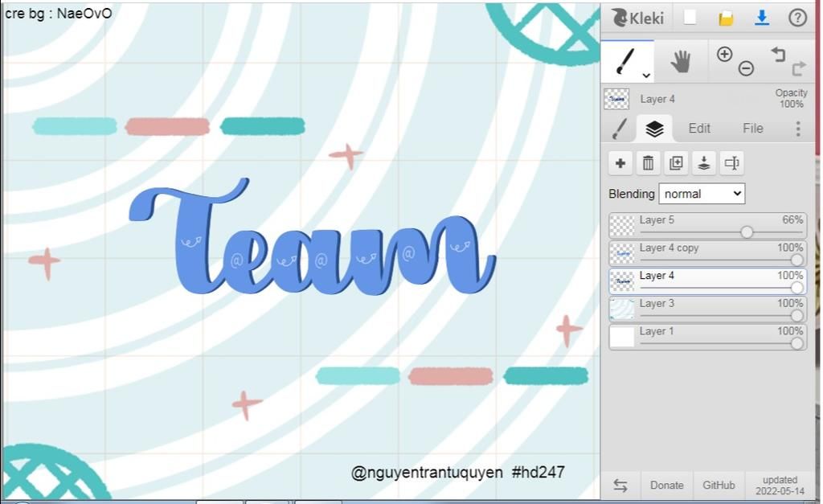Open the GitHub link

[x=719, y=486]
